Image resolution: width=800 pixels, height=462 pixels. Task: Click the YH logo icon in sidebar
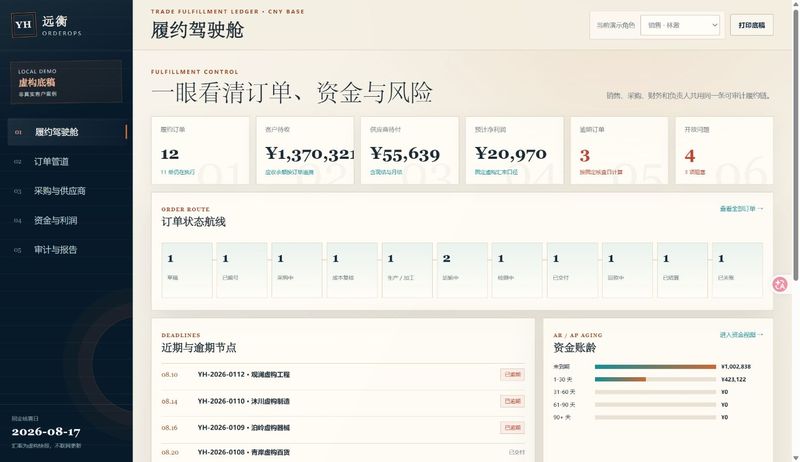click(23, 24)
